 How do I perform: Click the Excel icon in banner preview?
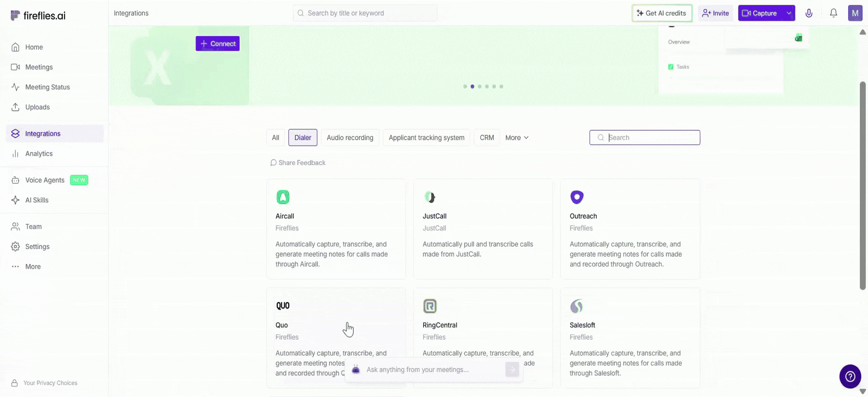point(799,38)
